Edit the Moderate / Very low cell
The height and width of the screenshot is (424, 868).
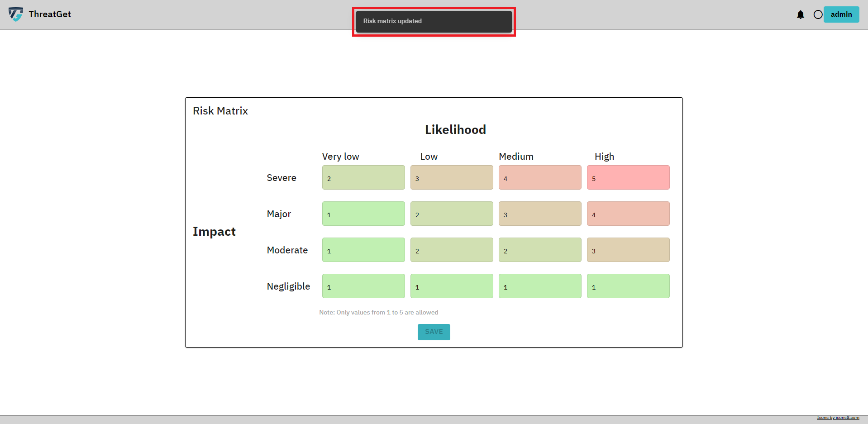click(363, 250)
